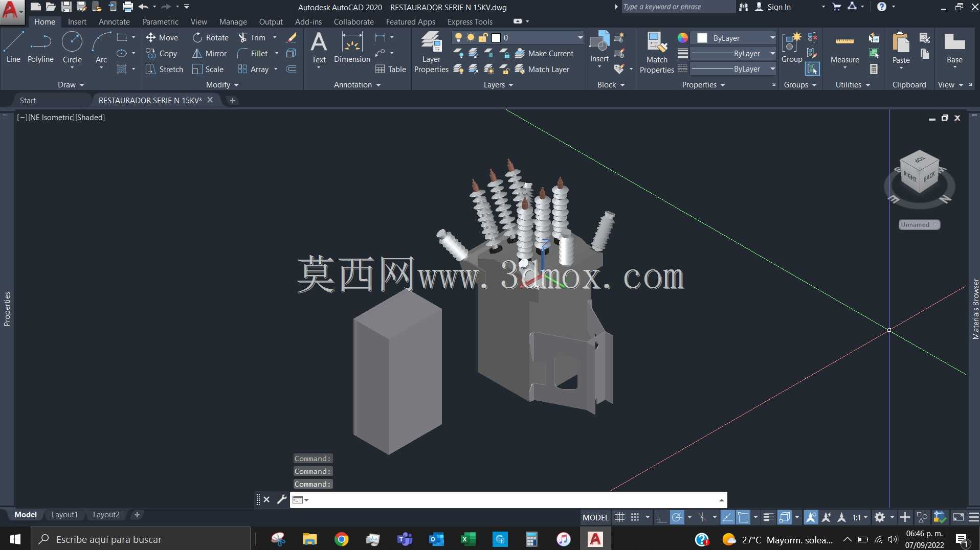980x550 pixels.
Task: Open the annotation scale 1:1 dropdown
Action: click(x=860, y=517)
